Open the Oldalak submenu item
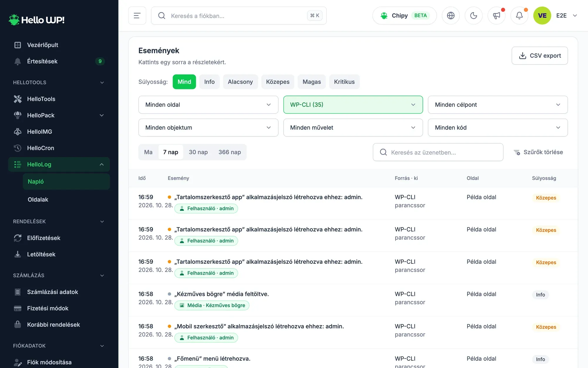 point(66,200)
